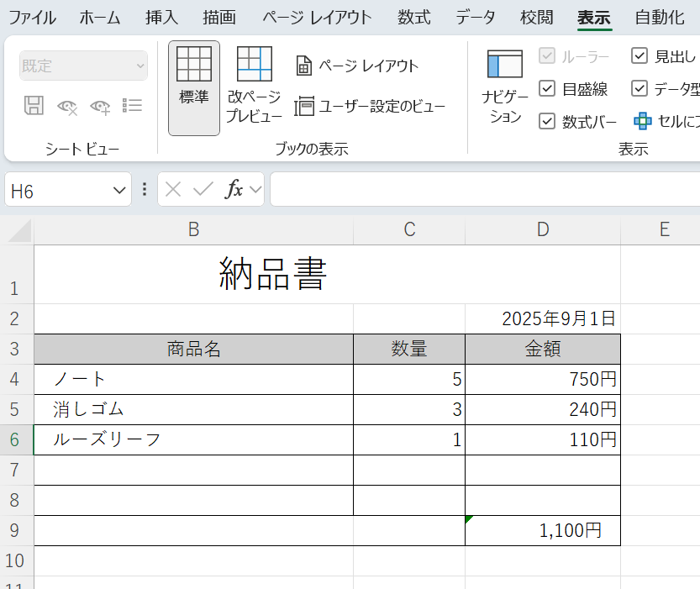Select row 3 header

click(x=17, y=349)
